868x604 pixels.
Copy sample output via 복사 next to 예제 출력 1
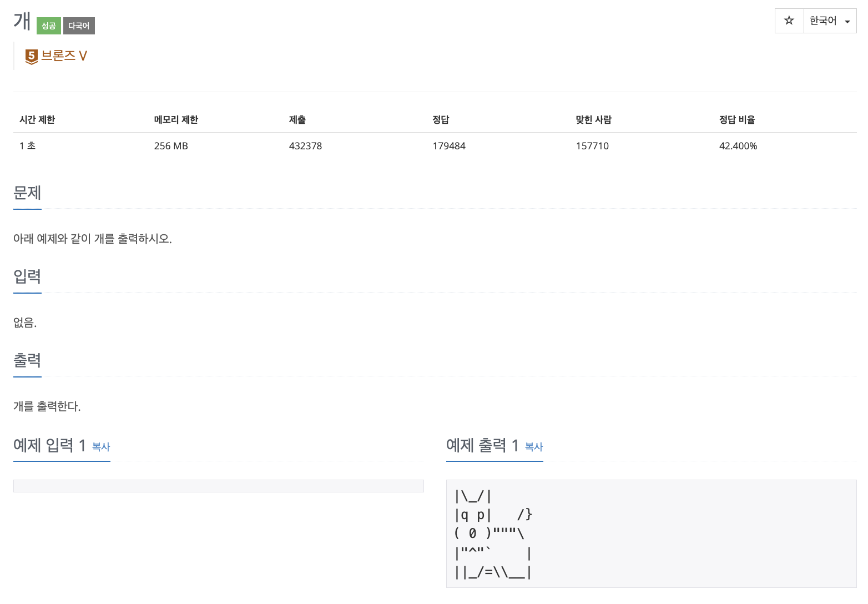point(534,447)
